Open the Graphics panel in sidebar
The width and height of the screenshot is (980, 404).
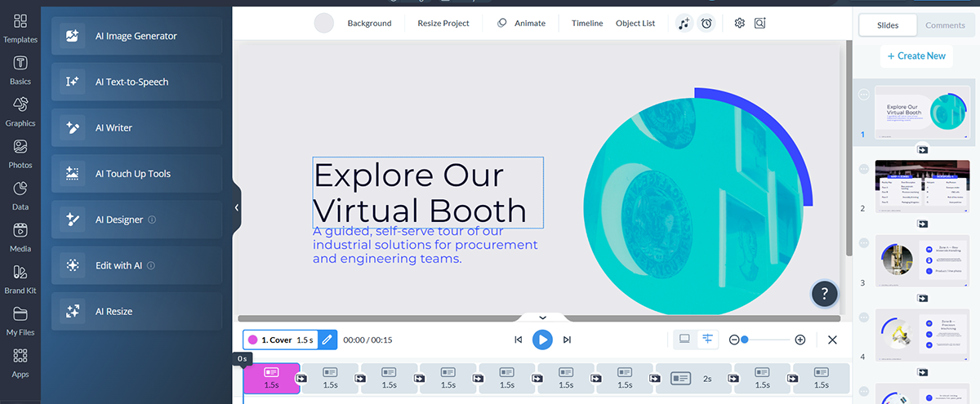coord(20,112)
